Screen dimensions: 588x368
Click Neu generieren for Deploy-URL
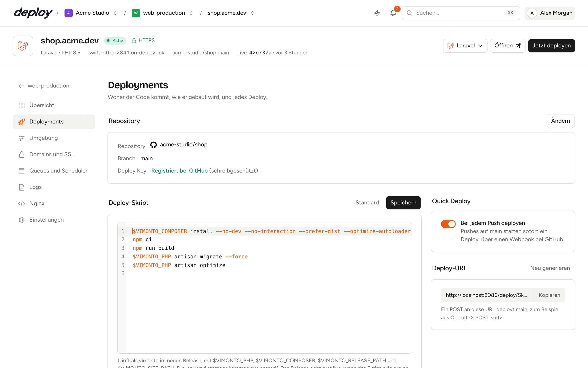(x=550, y=268)
